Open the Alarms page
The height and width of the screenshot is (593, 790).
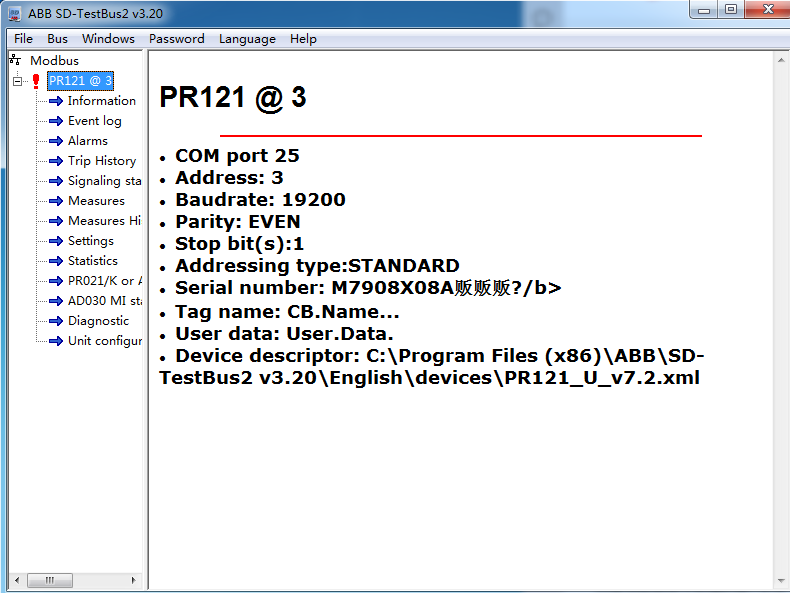pos(88,141)
